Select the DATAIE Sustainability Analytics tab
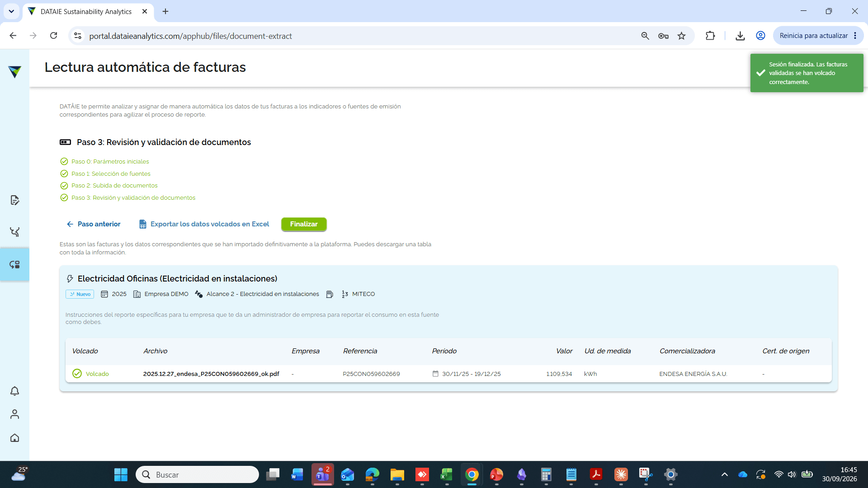868x488 pixels. (86, 12)
